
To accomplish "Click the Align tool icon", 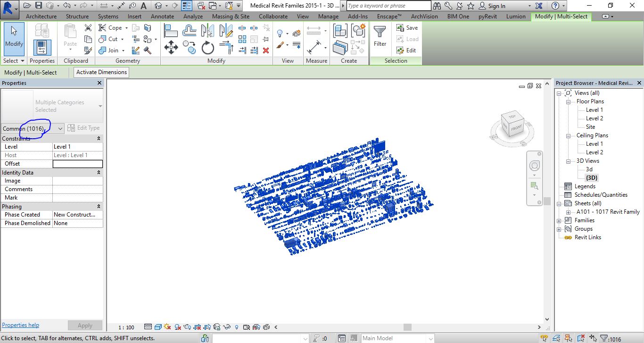I will pyautogui.click(x=171, y=31).
